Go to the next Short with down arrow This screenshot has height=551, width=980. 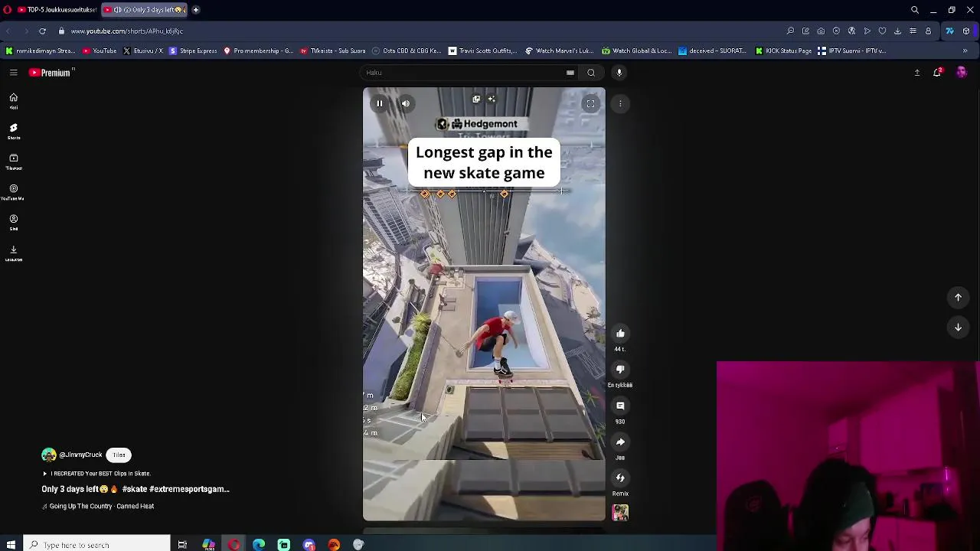(x=958, y=327)
